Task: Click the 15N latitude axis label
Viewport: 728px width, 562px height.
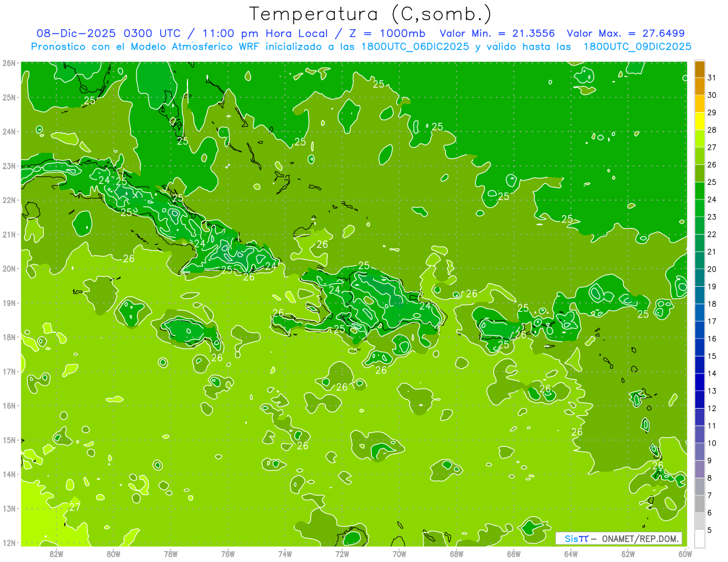Action: click(8, 440)
